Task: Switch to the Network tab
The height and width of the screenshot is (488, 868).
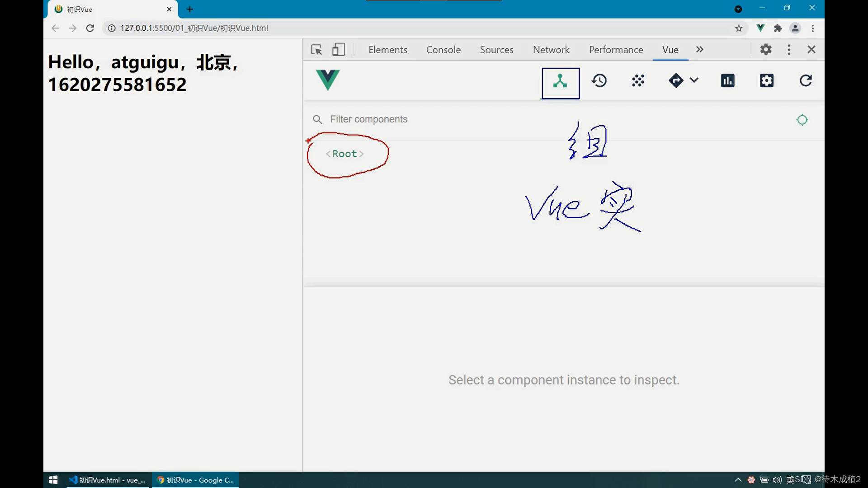Action: [551, 50]
